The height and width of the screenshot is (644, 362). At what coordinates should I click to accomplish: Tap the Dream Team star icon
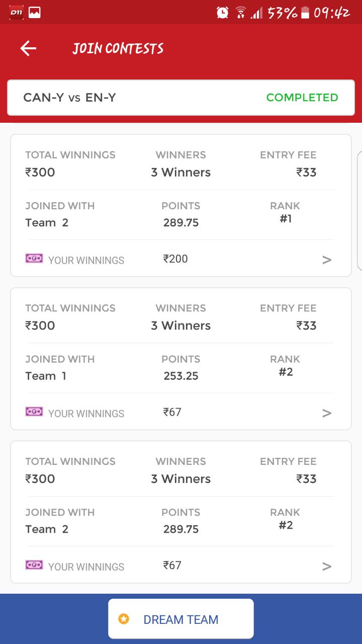click(124, 619)
